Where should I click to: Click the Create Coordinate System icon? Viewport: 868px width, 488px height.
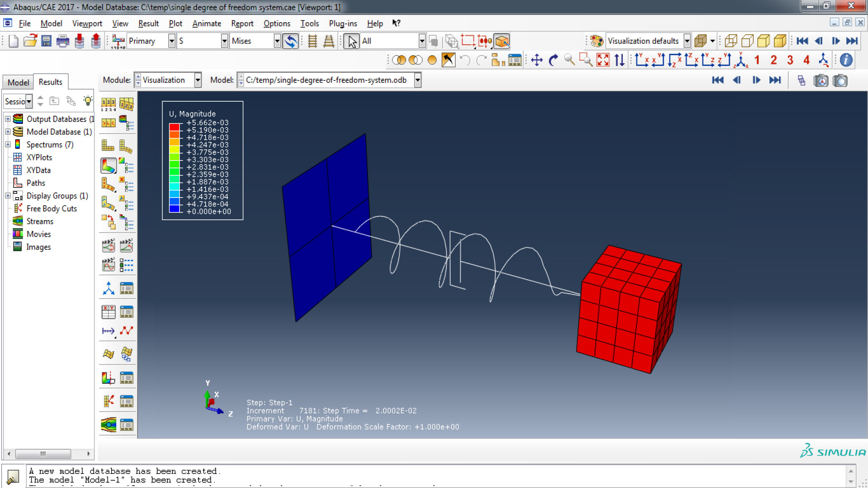[108, 288]
